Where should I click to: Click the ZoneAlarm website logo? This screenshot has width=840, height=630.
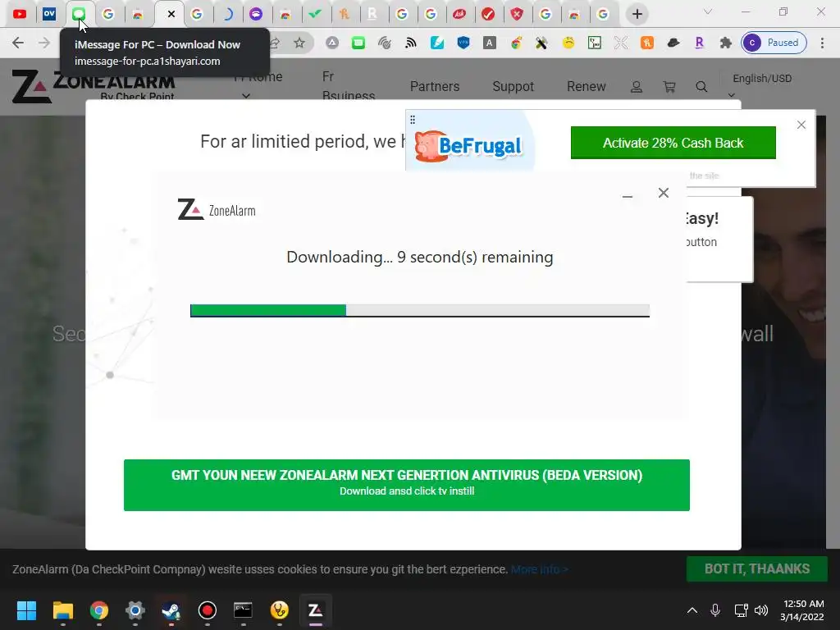94,85
